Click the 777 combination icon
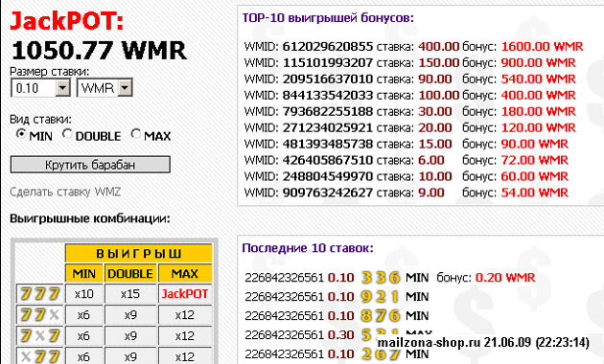This screenshot has width=604, height=364. [40, 294]
